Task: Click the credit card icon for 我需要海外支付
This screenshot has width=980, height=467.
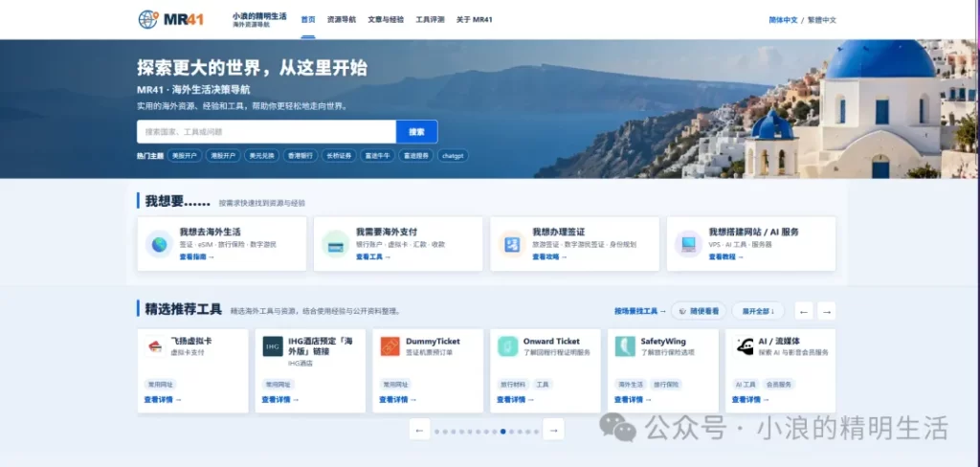Action: (335, 244)
